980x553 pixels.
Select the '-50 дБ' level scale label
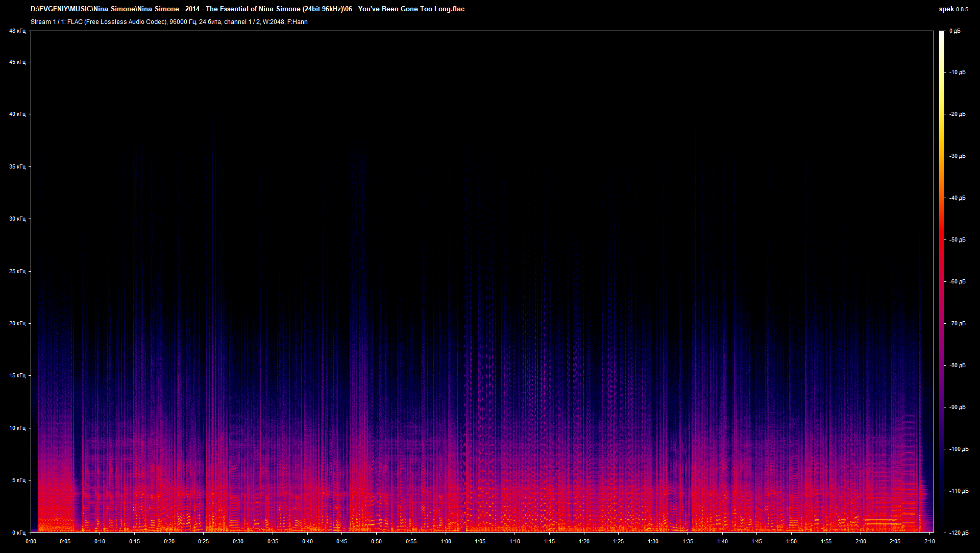point(958,240)
